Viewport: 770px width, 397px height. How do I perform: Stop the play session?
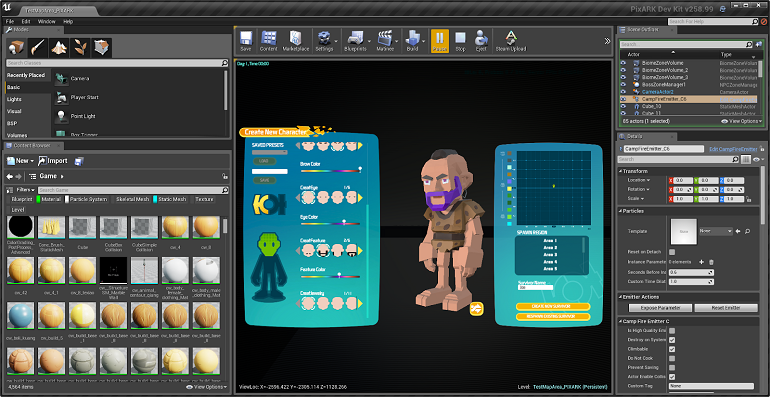coord(460,40)
